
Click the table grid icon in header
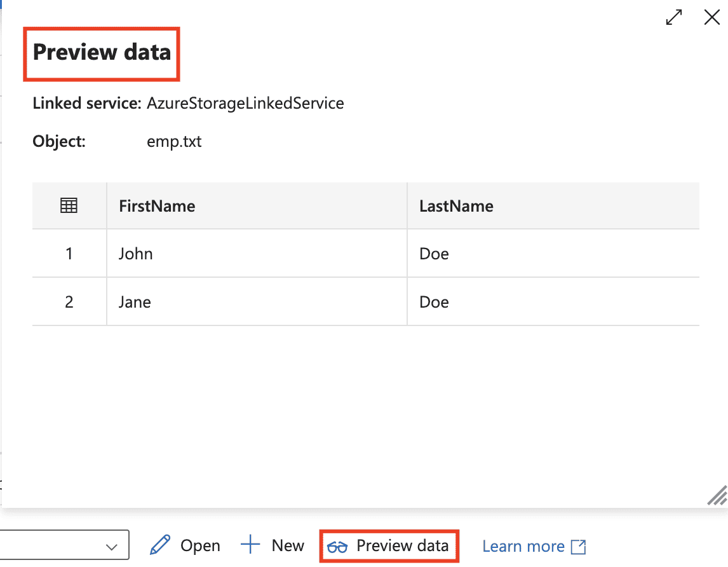69,205
